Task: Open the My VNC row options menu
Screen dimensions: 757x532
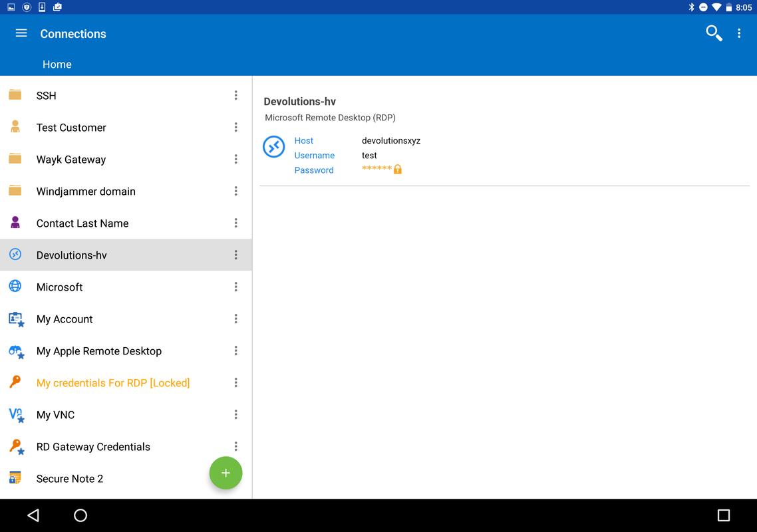Action: click(x=235, y=414)
